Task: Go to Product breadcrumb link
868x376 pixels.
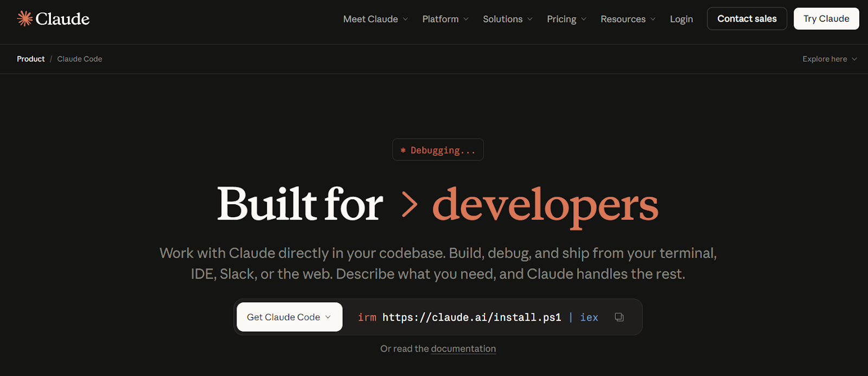Action: (x=31, y=59)
